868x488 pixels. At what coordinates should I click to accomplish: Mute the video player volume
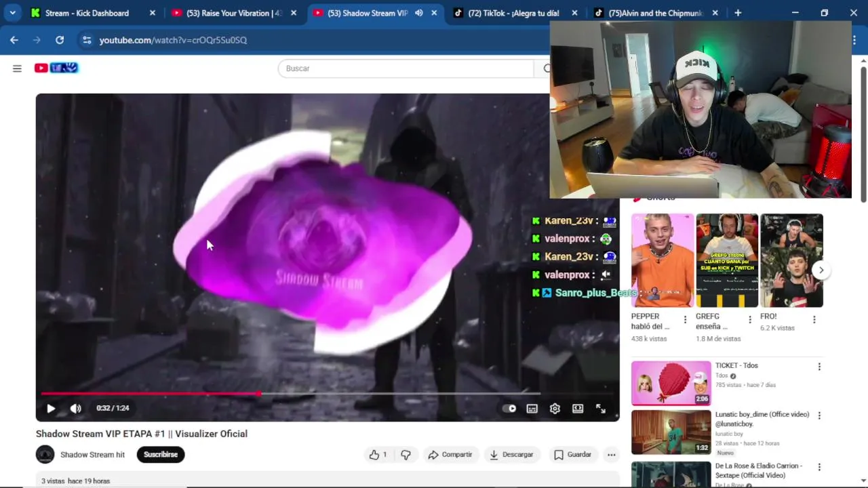(x=75, y=408)
